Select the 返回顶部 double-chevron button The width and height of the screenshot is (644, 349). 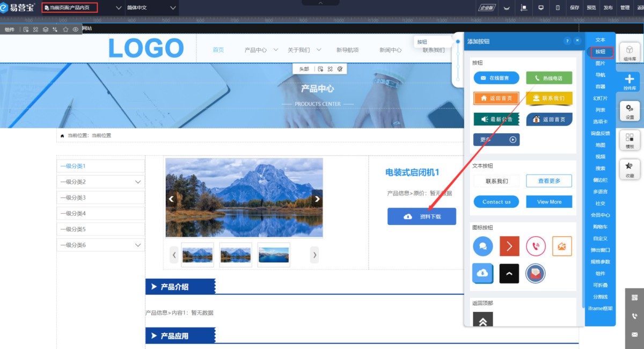click(x=483, y=320)
